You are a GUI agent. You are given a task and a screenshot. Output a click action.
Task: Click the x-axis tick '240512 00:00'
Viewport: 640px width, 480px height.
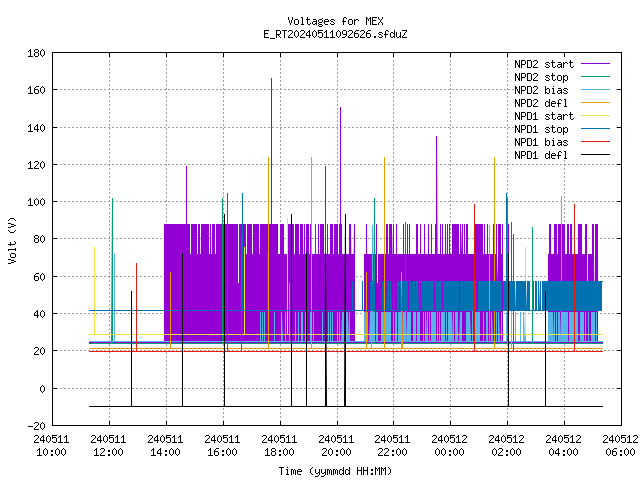pyautogui.click(x=449, y=446)
